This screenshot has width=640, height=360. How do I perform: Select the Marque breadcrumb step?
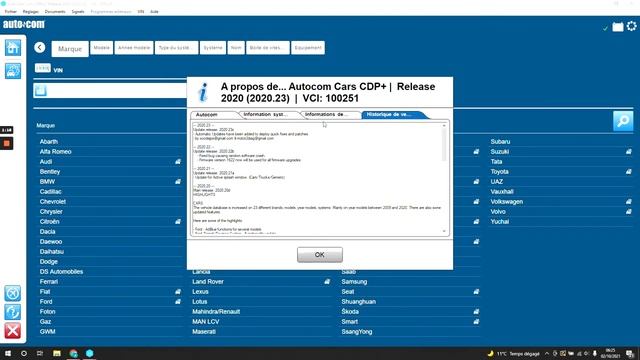pyautogui.click(x=70, y=49)
